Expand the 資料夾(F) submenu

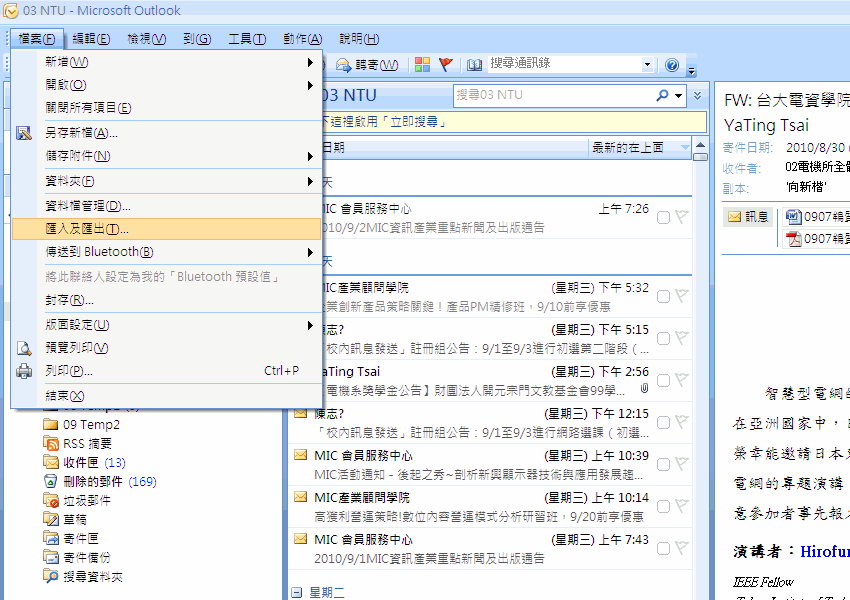pos(310,181)
